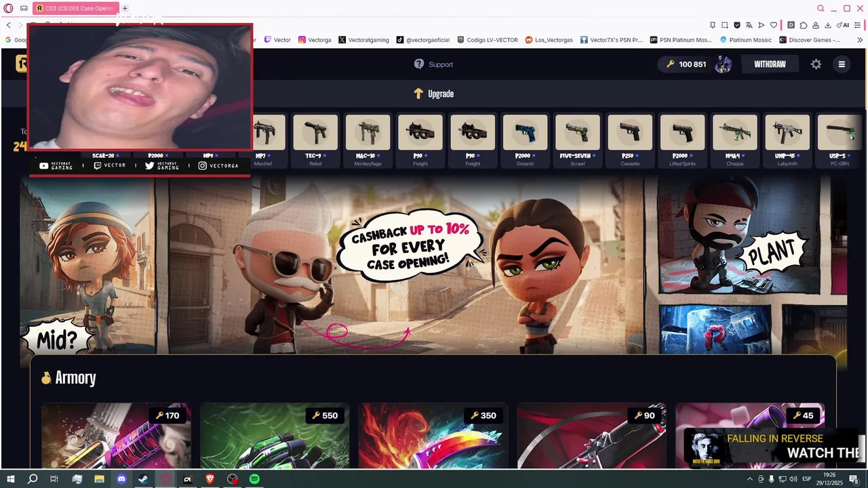Open the downloads icon
Screen dimensions: 868x488
tap(828, 25)
